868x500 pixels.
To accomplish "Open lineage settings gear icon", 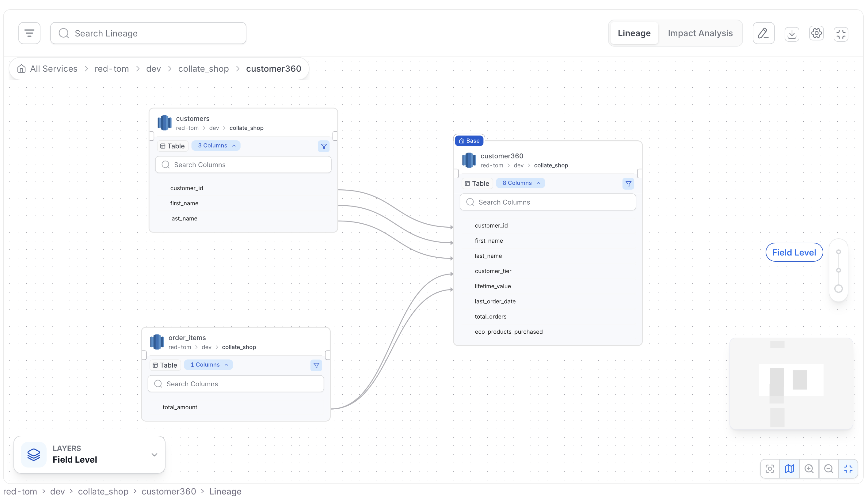I will click(817, 34).
